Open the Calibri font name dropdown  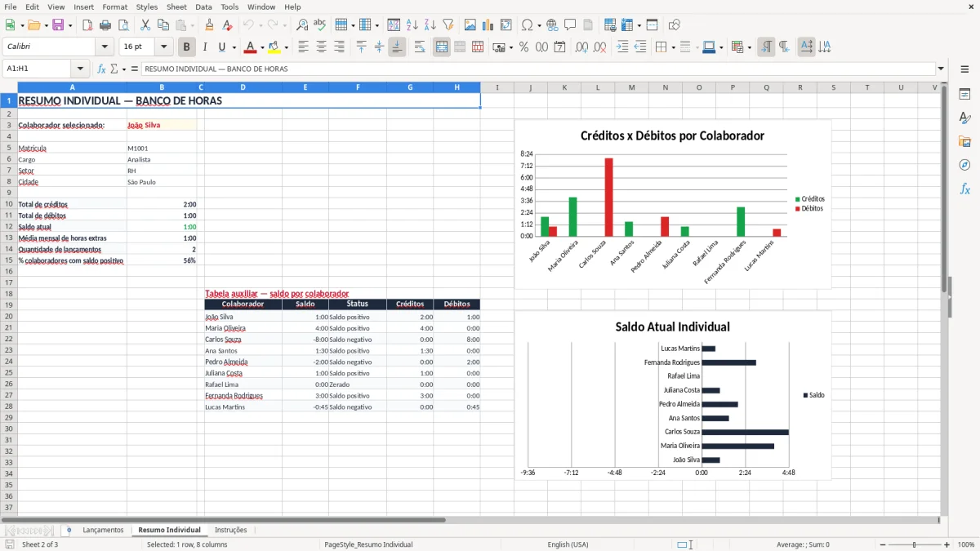pyautogui.click(x=105, y=47)
